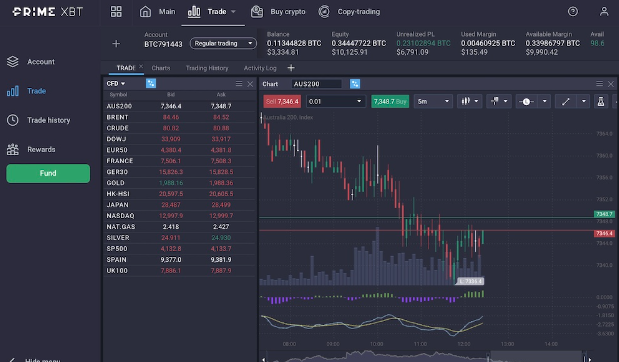Image resolution: width=619 pixels, height=362 pixels.
Task: Open the Trading History tab
Action: click(207, 68)
